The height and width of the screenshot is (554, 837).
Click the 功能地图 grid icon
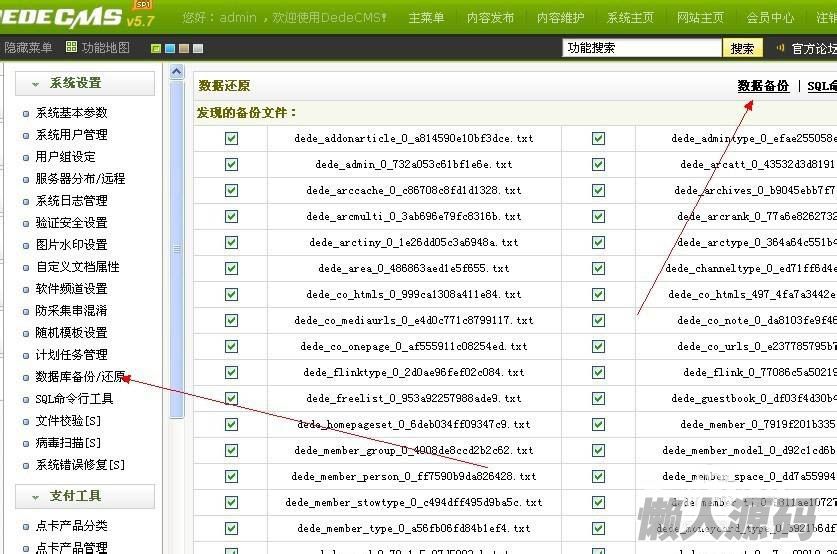(x=71, y=47)
